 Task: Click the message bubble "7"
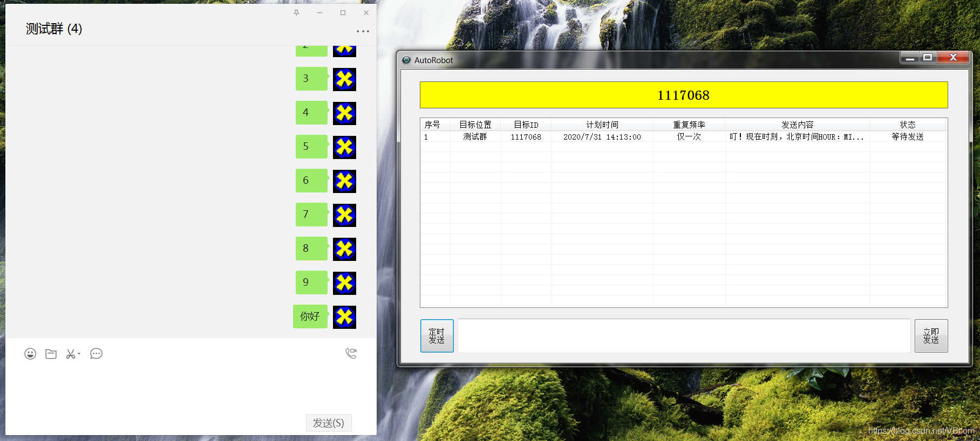pos(312,215)
